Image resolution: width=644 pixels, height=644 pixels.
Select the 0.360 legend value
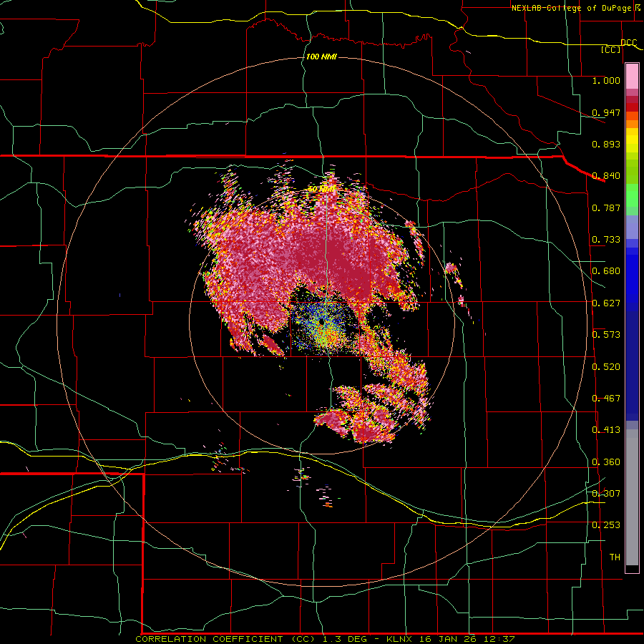[606, 462]
